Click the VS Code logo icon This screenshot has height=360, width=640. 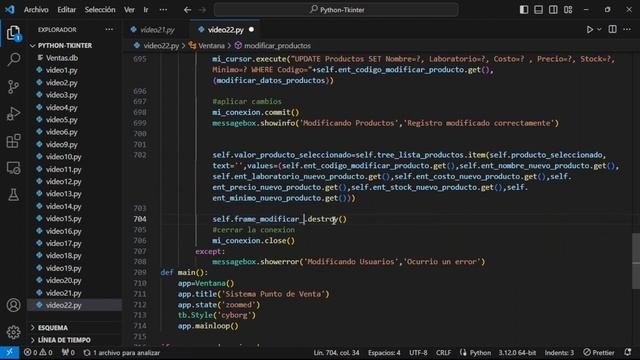point(10,9)
